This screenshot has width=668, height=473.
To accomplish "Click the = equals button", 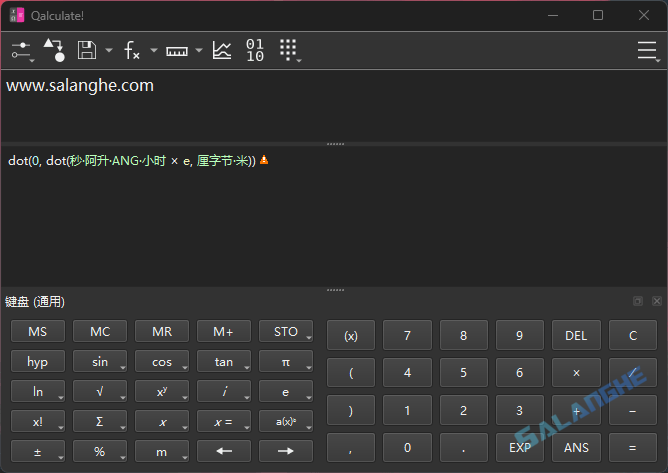I will [633, 447].
